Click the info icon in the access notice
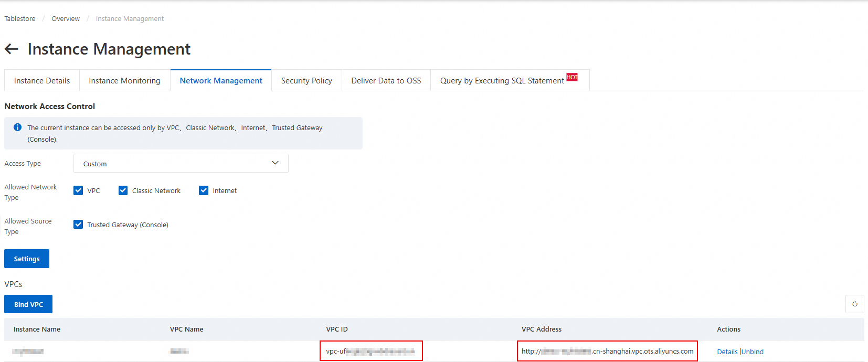 17,127
